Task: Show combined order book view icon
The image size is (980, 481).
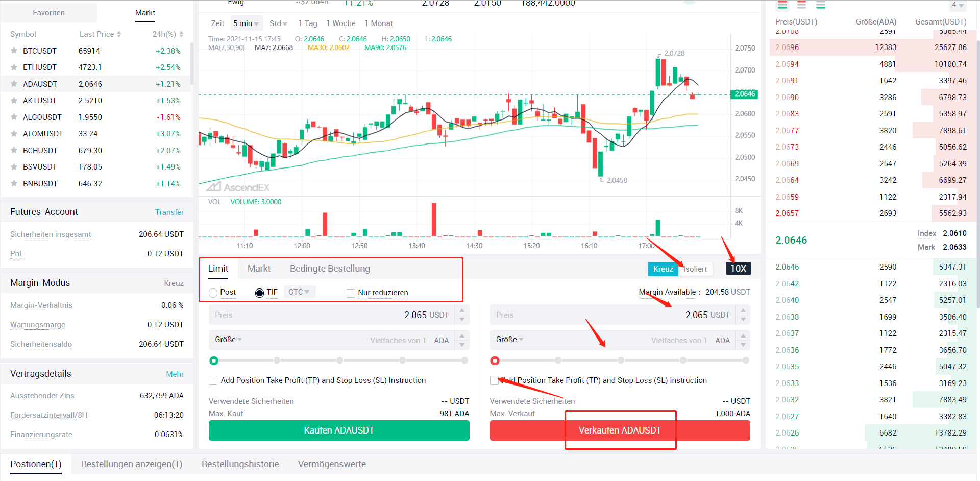Action: 782,5
